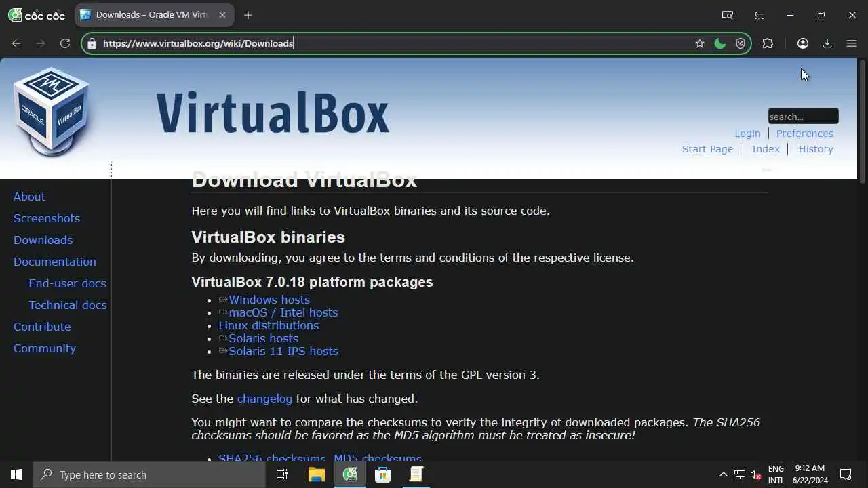Open the shield ad-block icon

coord(741,43)
